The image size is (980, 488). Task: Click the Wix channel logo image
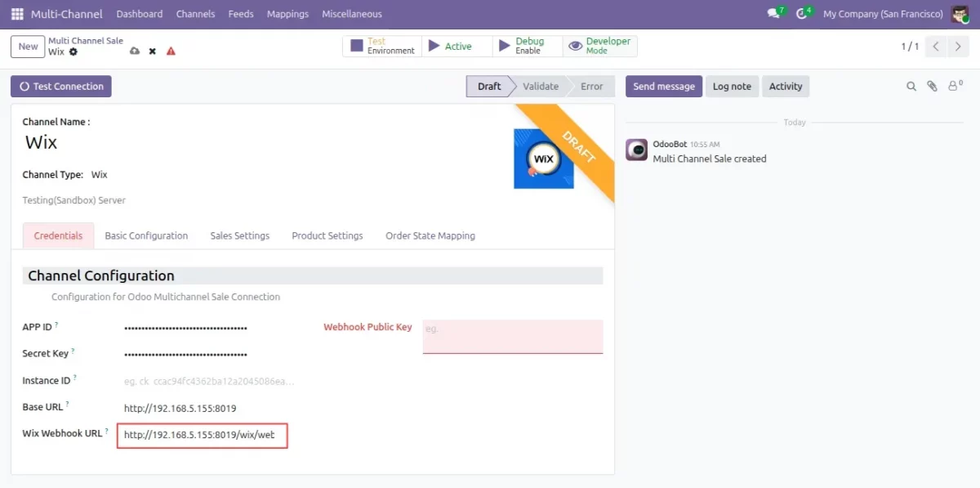click(544, 159)
